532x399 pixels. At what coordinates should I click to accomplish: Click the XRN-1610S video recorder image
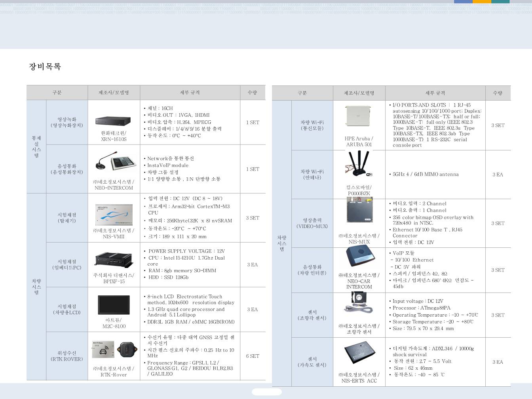coord(113,121)
